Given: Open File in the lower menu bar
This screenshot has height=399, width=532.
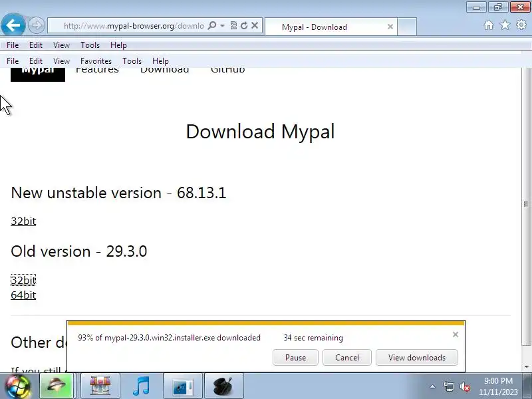Looking at the screenshot, I should [13, 61].
